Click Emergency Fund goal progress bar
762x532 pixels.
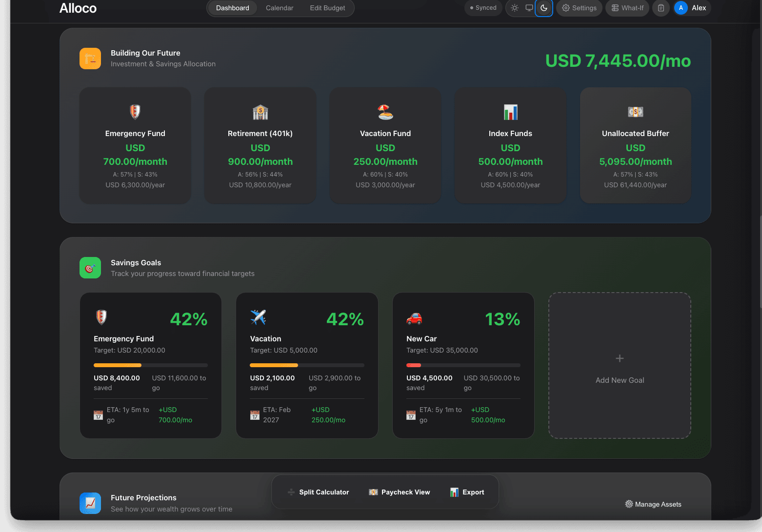tap(151, 365)
